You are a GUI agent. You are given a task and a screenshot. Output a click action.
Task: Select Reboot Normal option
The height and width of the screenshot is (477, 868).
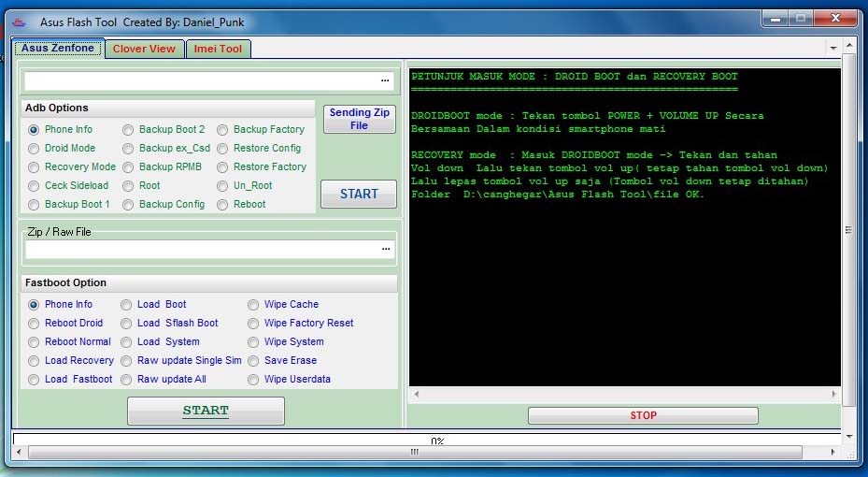pos(34,342)
